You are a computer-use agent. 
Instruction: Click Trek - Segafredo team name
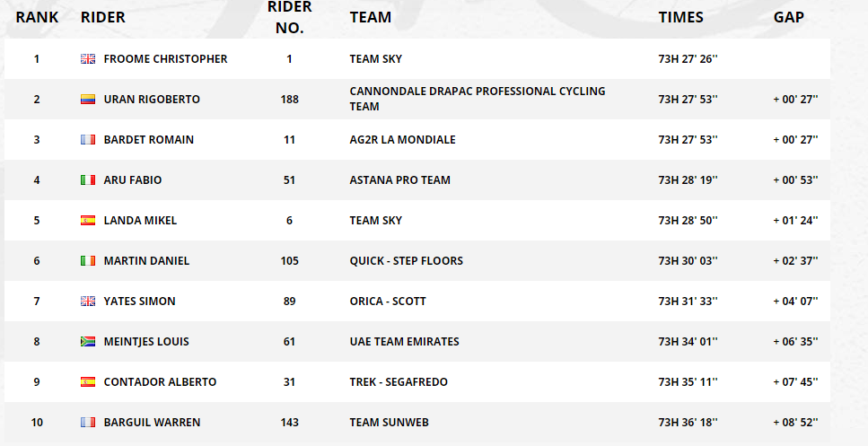point(399,381)
